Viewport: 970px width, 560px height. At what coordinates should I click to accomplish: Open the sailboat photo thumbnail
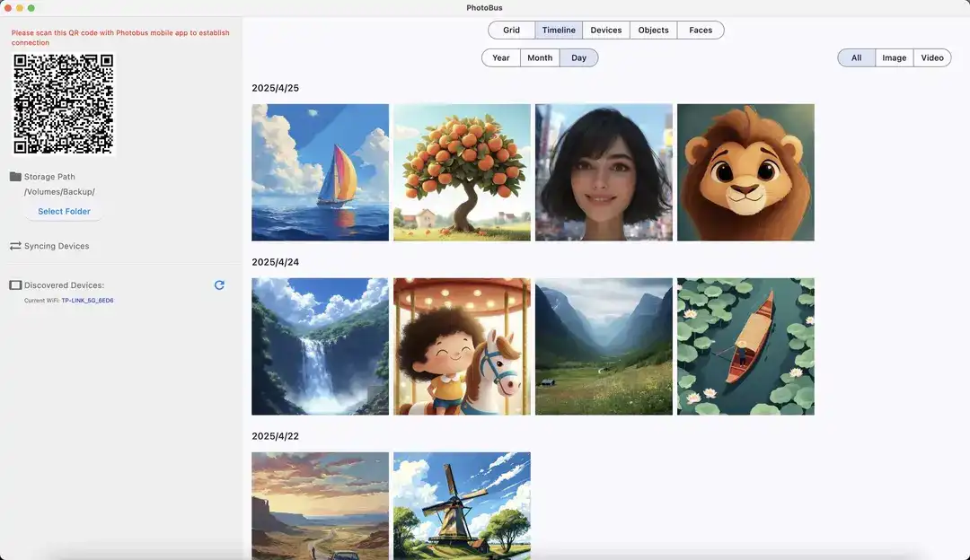tap(320, 172)
